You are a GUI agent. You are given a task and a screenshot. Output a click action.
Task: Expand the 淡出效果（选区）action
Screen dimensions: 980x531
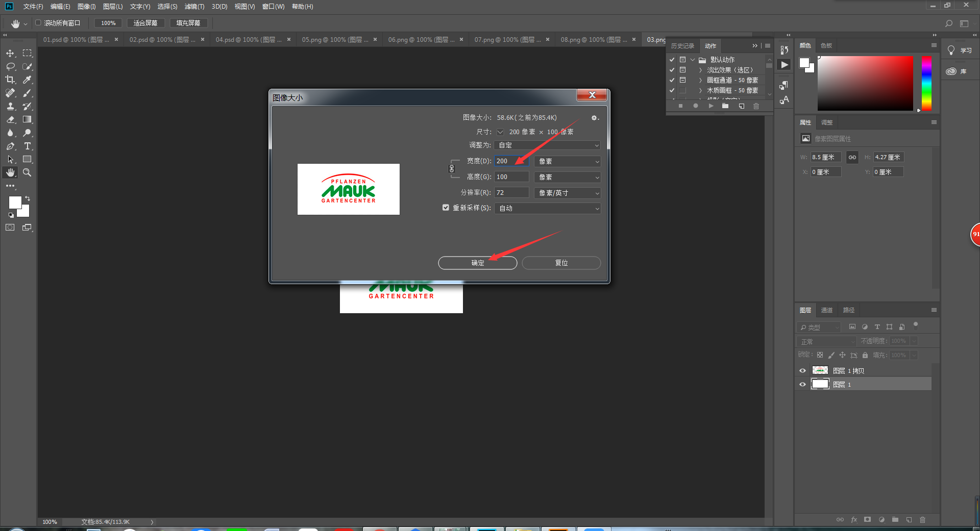pyautogui.click(x=700, y=70)
